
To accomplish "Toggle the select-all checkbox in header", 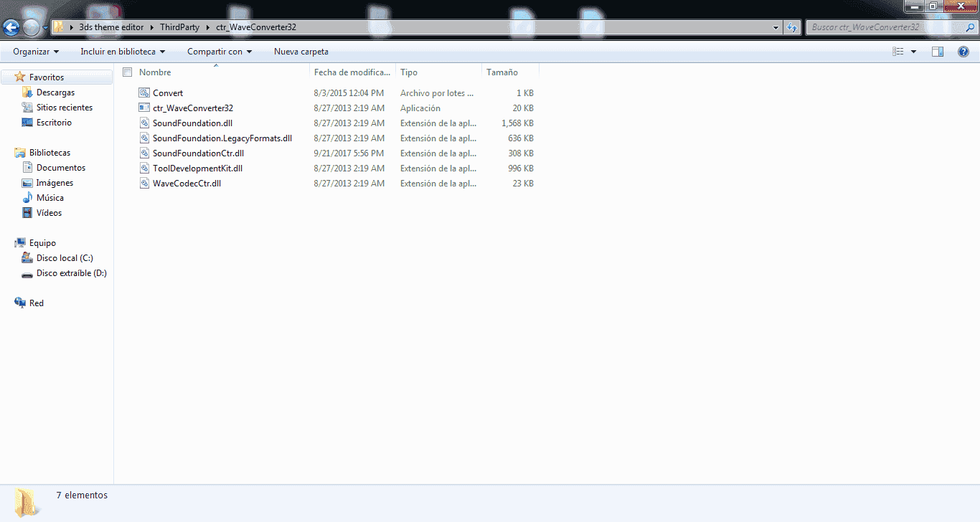I will 128,72.
